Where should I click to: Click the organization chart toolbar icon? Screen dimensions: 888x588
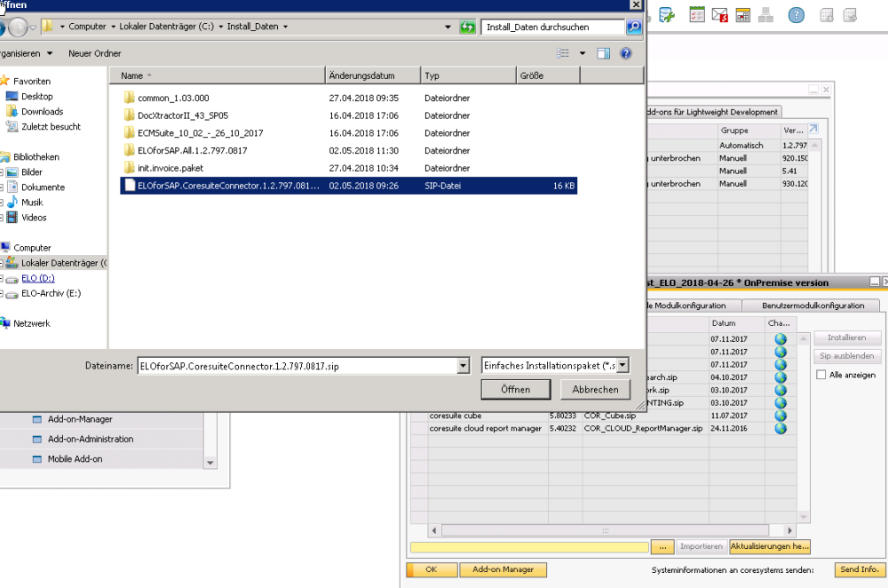[x=765, y=15]
